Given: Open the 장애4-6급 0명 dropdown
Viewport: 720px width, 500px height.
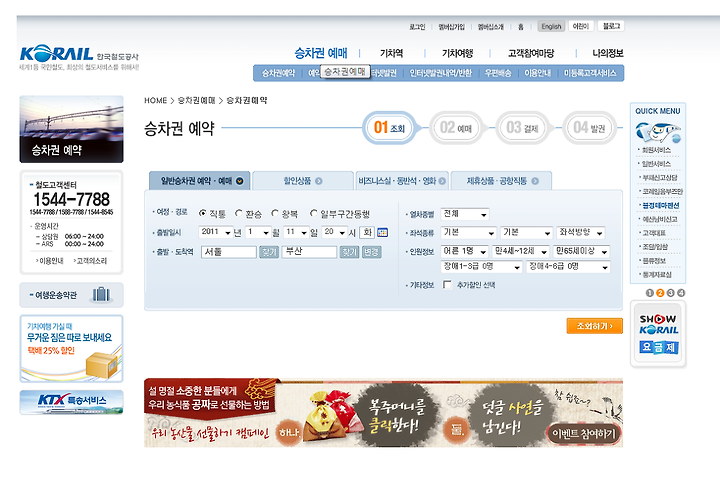Looking at the screenshot, I should coord(568,267).
